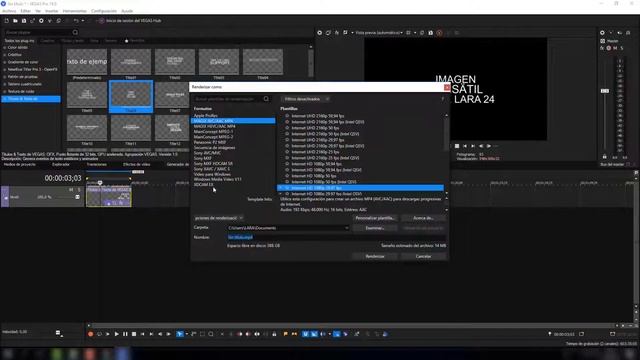Open the Herramientas menu

pyautogui.click(x=75, y=11)
